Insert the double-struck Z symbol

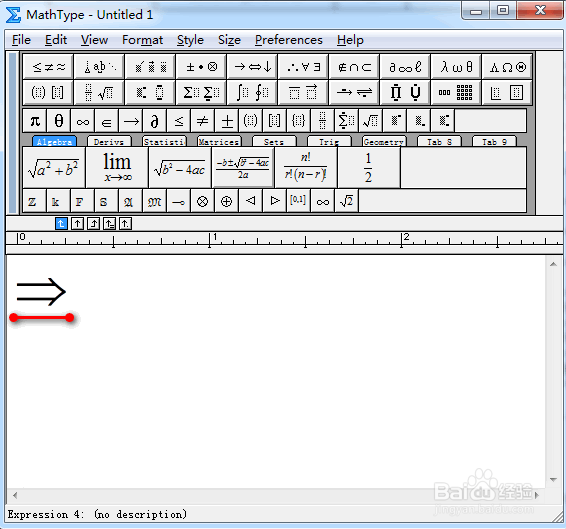point(35,201)
